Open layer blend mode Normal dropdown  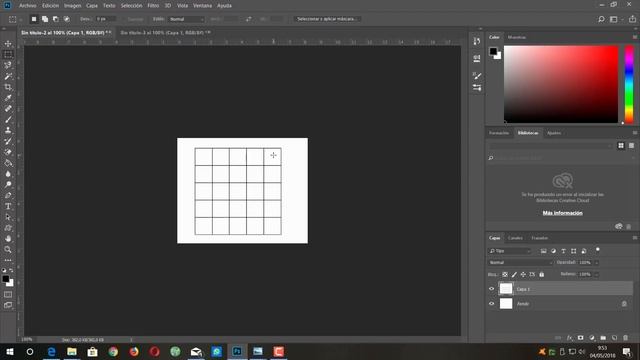click(520, 262)
